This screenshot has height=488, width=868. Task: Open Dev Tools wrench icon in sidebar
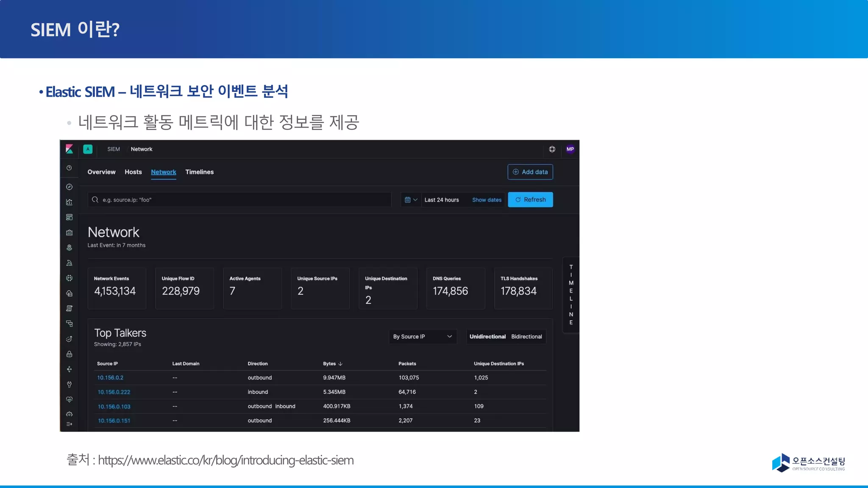[x=69, y=385]
